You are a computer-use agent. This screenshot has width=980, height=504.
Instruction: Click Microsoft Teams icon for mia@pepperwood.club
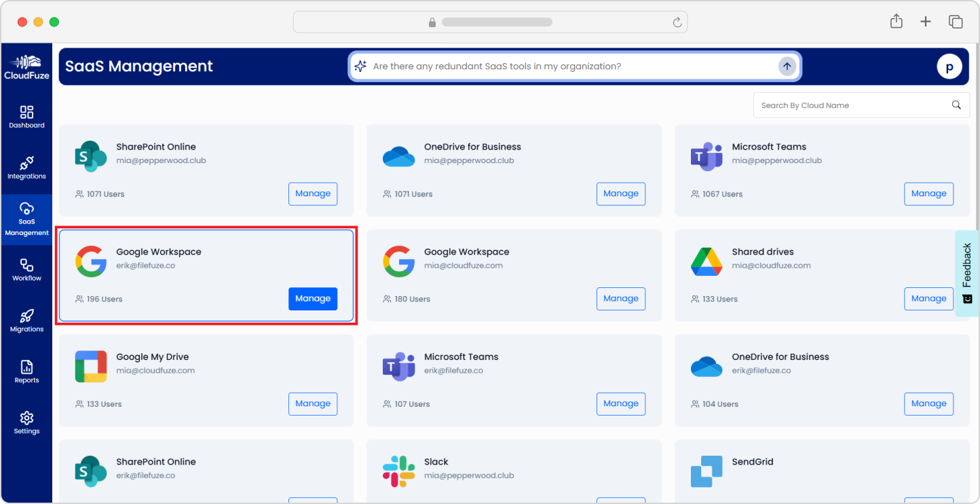(706, 157)
